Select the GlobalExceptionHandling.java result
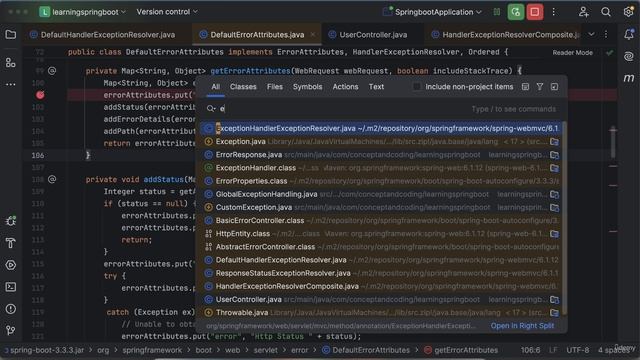The height and width of the screenshot is (360, 640). coord(381,194)
